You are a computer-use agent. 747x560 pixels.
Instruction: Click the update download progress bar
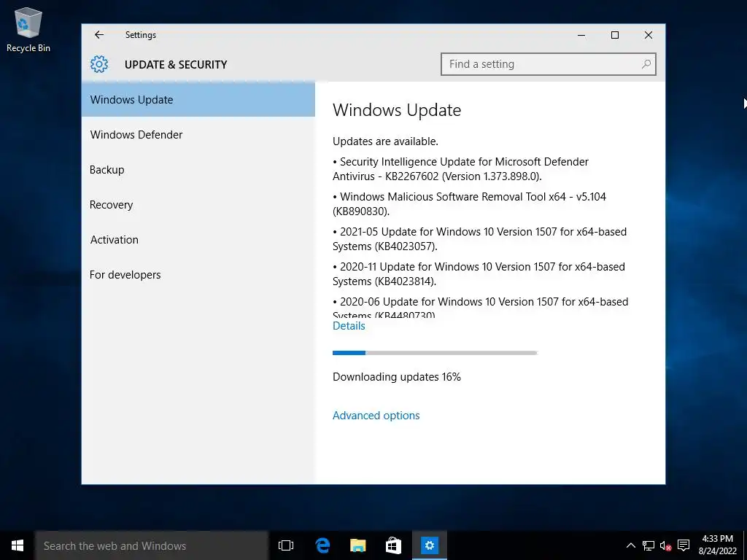click(435, 353)
